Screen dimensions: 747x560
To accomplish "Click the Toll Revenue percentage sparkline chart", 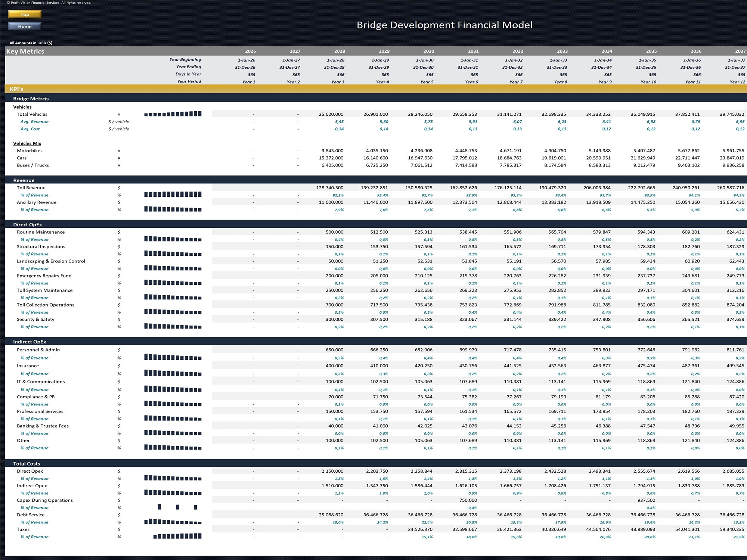I will [x=173, y=195].
